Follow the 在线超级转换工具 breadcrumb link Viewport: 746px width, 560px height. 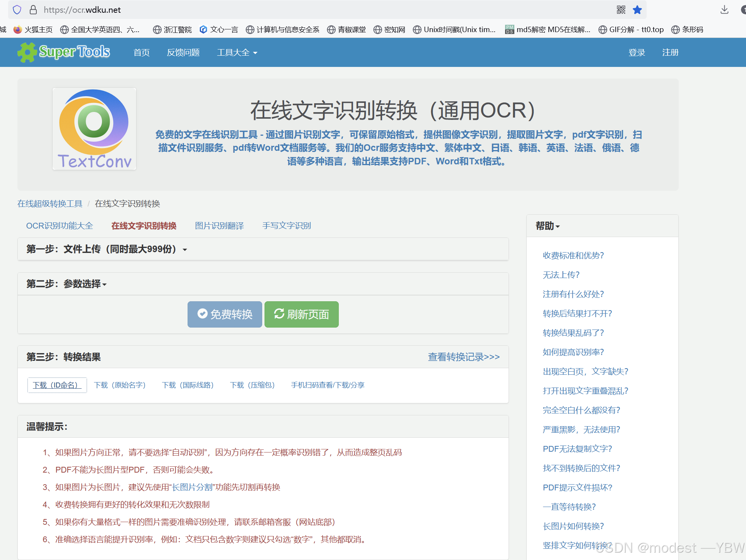click(x=50, y=204)
